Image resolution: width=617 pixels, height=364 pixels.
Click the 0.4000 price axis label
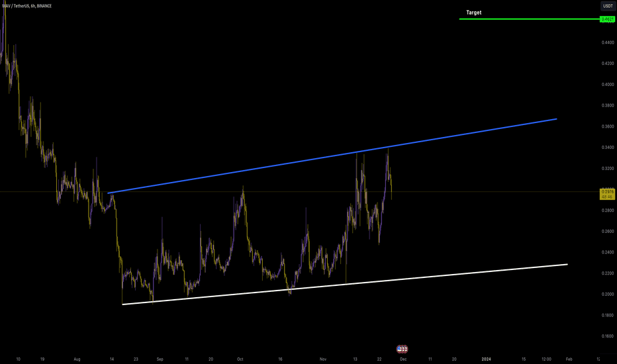click(608, 85)
